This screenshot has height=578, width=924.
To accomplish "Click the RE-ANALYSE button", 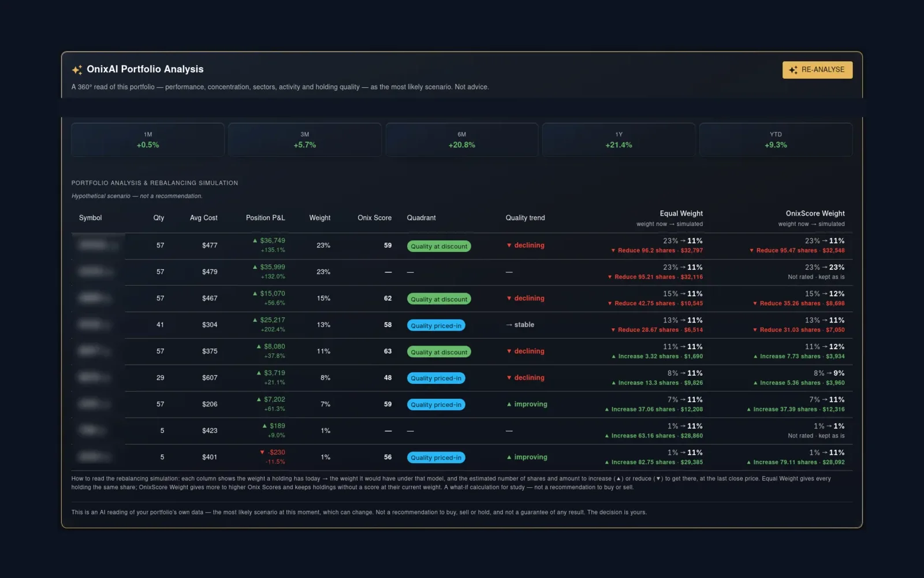I will click(817, 70).
